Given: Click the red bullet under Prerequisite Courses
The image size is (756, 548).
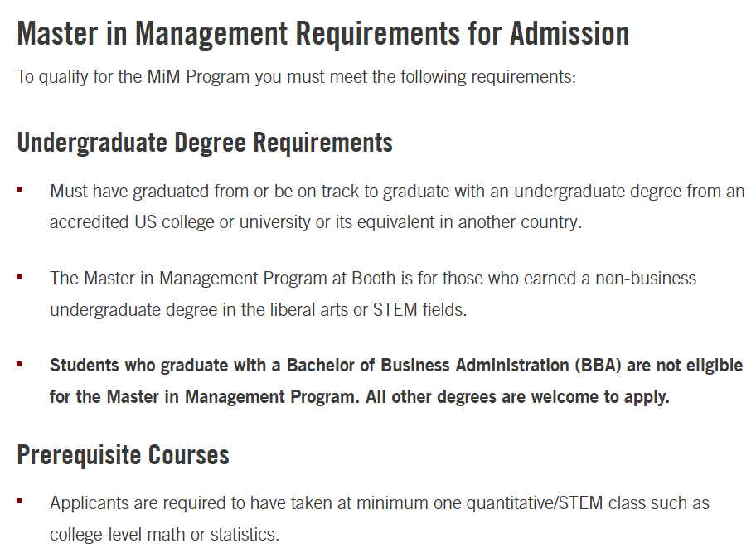Looking at the screenshot, I should (19, 502).
